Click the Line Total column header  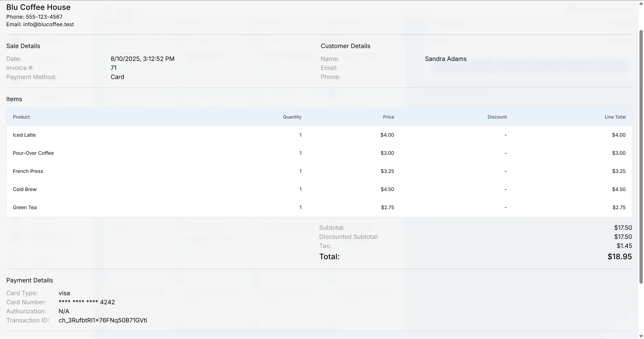coord(615,117)
